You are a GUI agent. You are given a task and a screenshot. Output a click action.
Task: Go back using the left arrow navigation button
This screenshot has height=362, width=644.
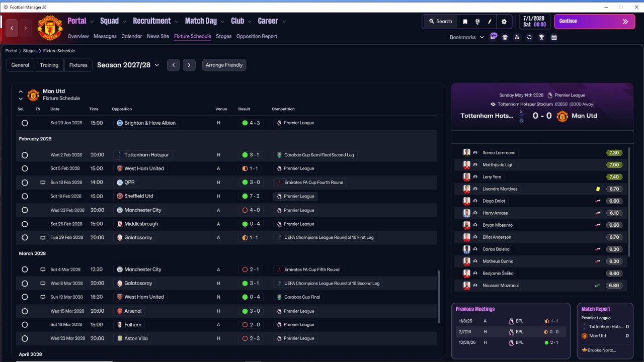(x=12, y=28)
